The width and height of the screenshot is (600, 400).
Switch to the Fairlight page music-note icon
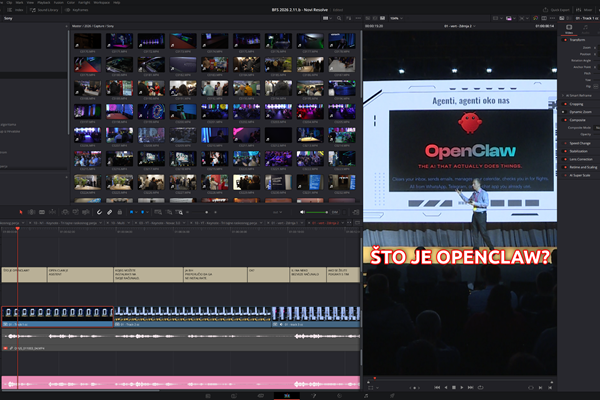[x=366, y=396]
